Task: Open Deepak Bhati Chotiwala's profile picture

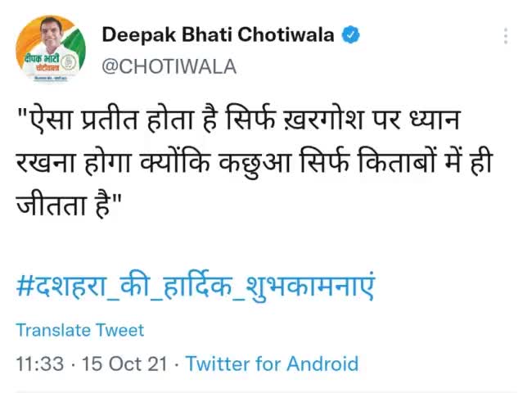Action: [51, 50]
